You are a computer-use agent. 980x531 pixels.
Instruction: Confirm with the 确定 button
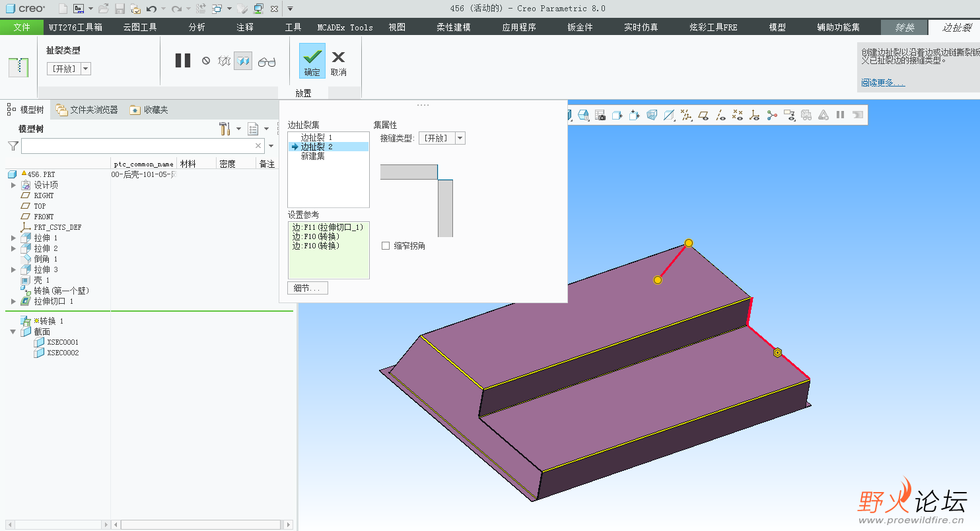tap(312, 61)
